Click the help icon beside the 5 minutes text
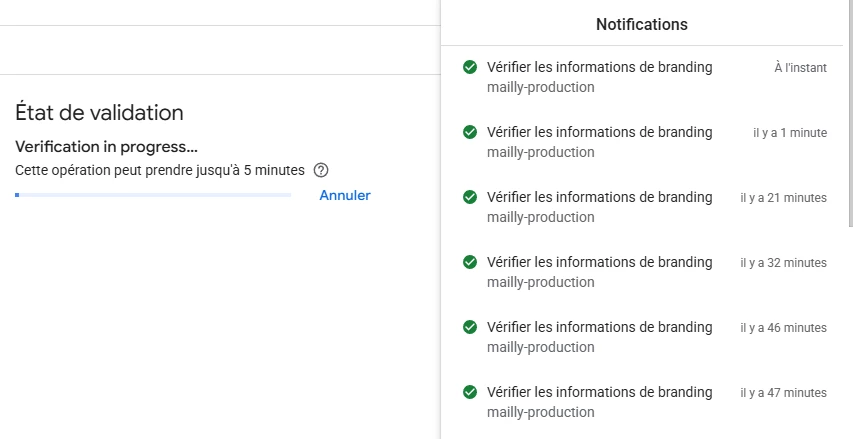 321,170
